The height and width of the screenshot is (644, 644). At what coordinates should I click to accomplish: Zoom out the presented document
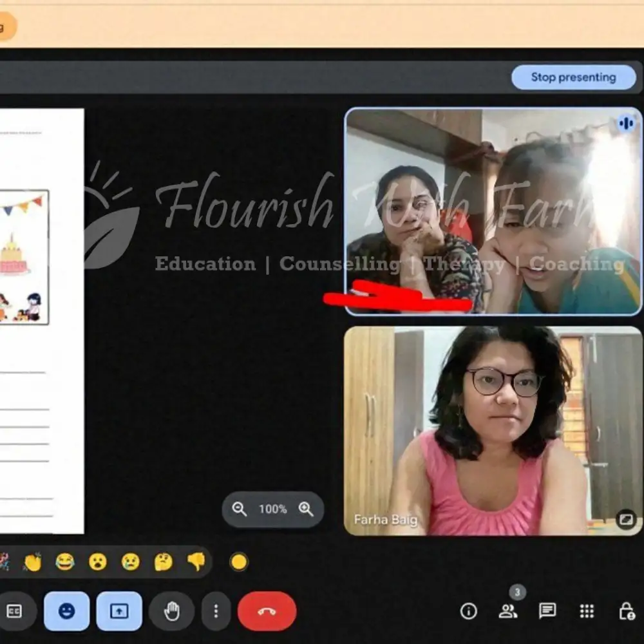[x=240, y=509]
